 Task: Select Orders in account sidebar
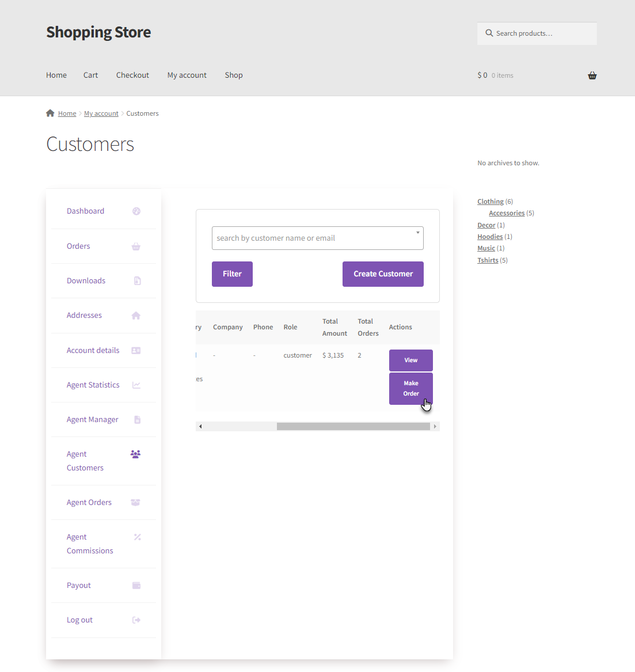pyautogui.click(x=78, y=246)
